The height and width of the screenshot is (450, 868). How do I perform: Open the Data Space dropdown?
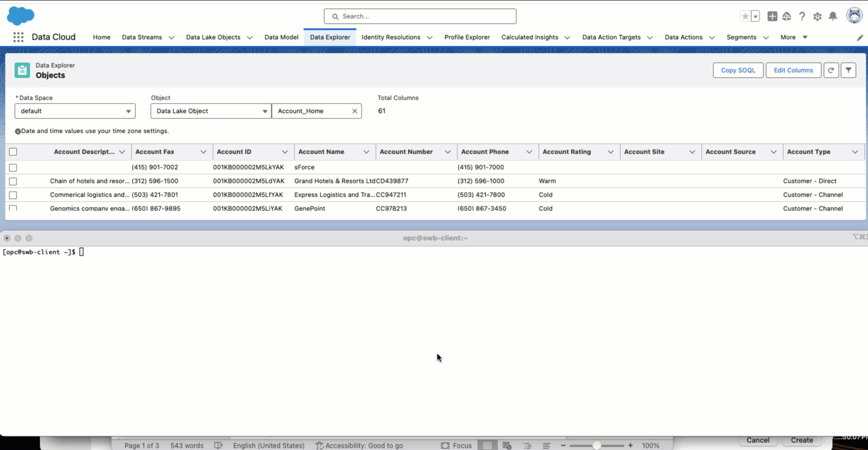(x=75, y=111)
